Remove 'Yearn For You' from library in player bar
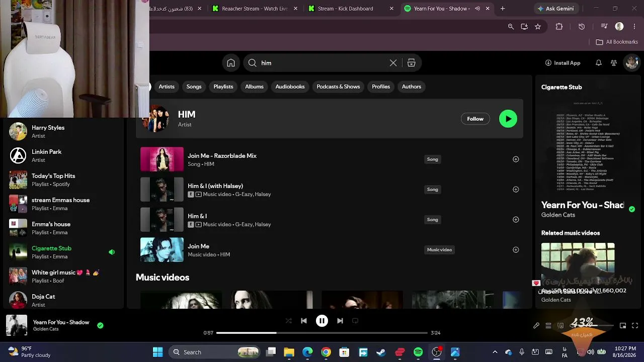This screenshot has width=644, height=362. tap(100, 325)
